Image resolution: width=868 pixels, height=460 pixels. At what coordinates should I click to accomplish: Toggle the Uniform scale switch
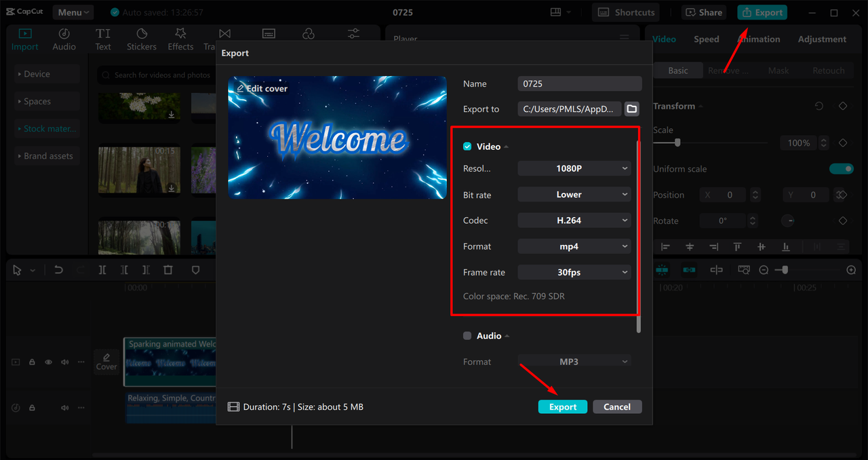pos(842,169)
